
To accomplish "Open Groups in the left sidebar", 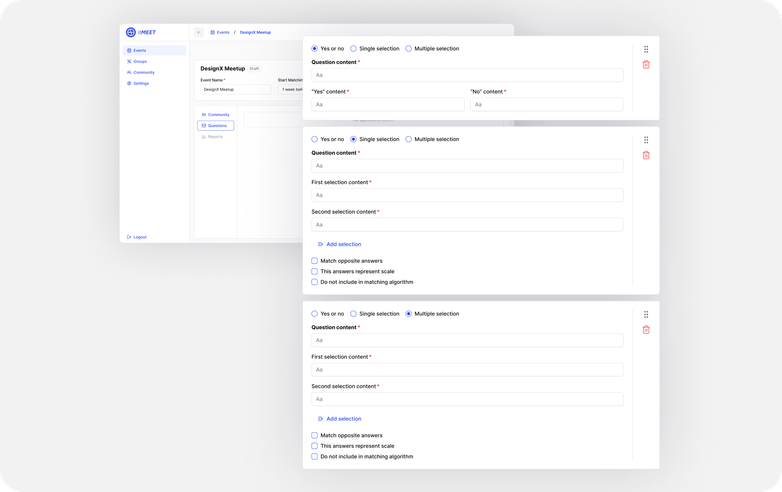I will [139, 61].
